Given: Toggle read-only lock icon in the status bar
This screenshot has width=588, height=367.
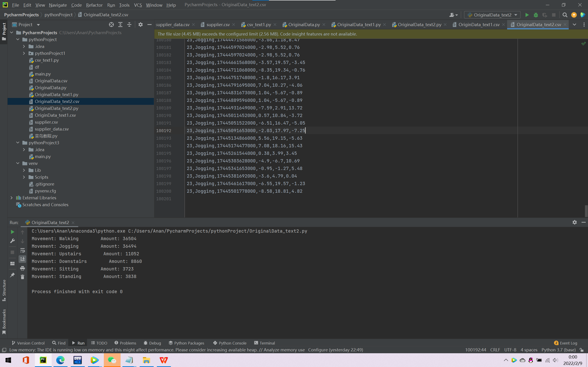Looking at the screenshot, I should pyautogui.click(x=582, y=350).
